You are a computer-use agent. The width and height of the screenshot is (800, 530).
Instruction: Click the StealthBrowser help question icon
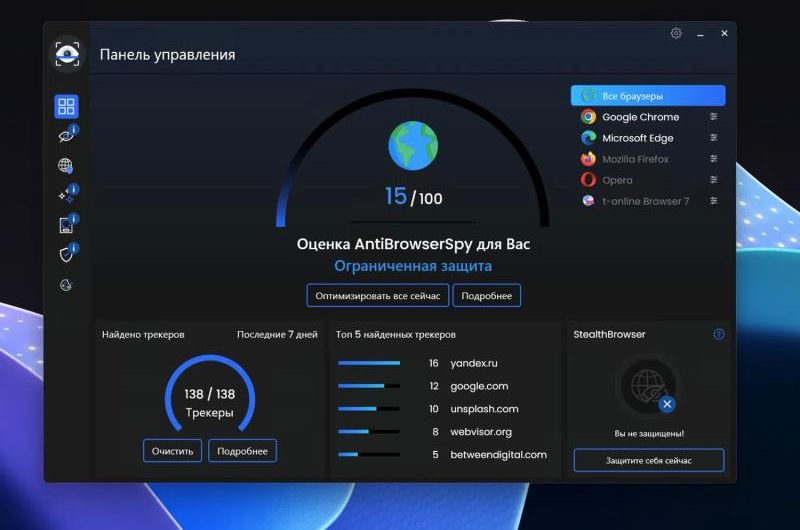(x=719, y=334)
